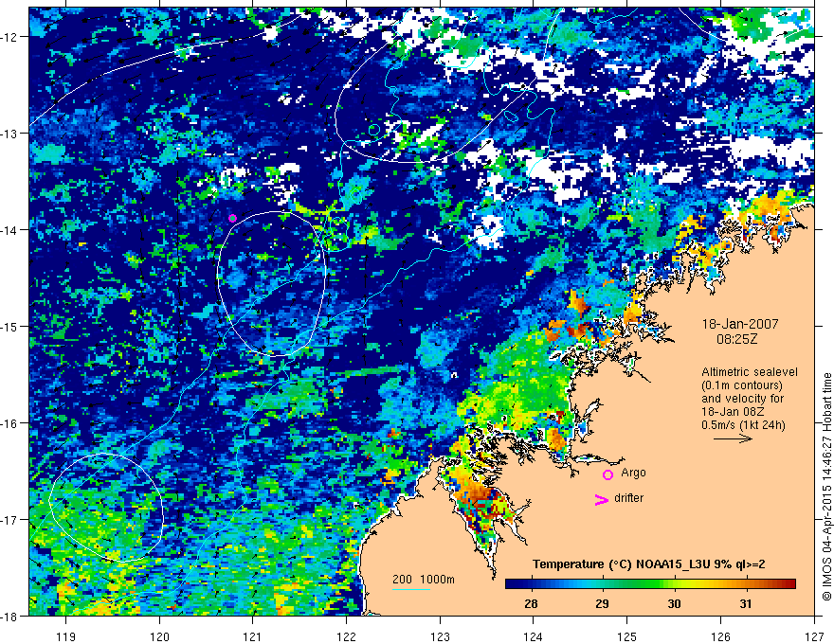Click the date text "18-Jan-2007"
Viewport: 834px width, 644px height.
[x=740, y=324]
